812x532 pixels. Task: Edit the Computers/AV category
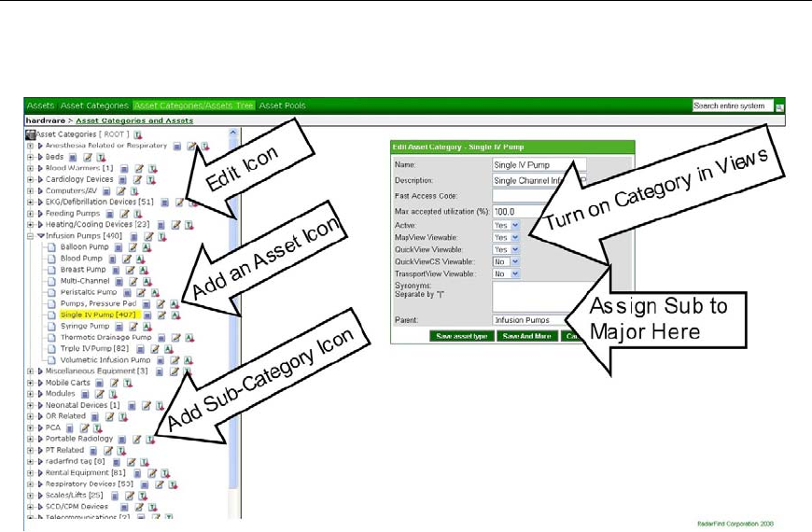(x=120, y=191)
